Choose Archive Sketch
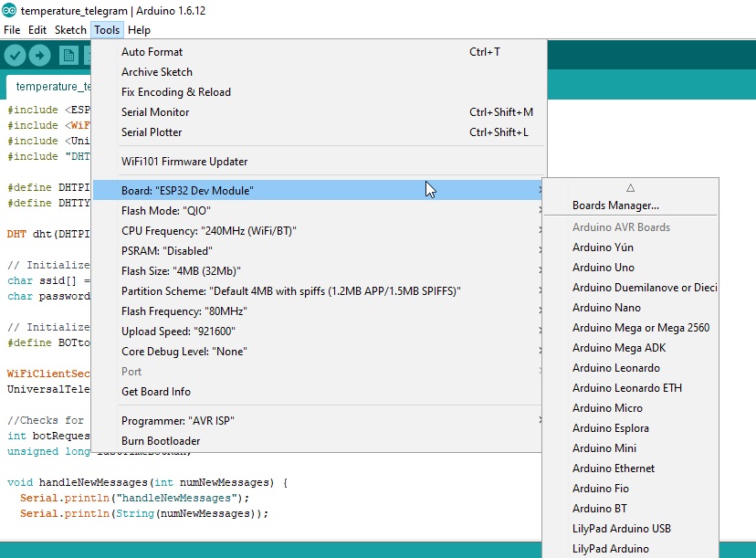This screenshot has height=558, width=756. [320, 72]
